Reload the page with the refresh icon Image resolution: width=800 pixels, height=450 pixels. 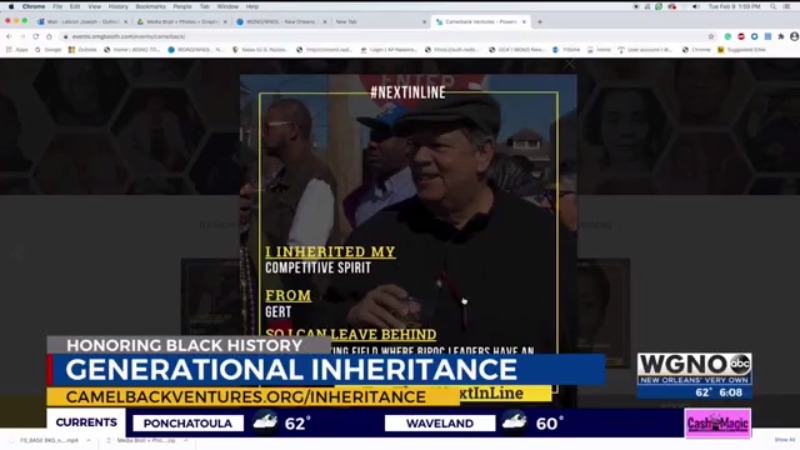[x=36, y=37]
